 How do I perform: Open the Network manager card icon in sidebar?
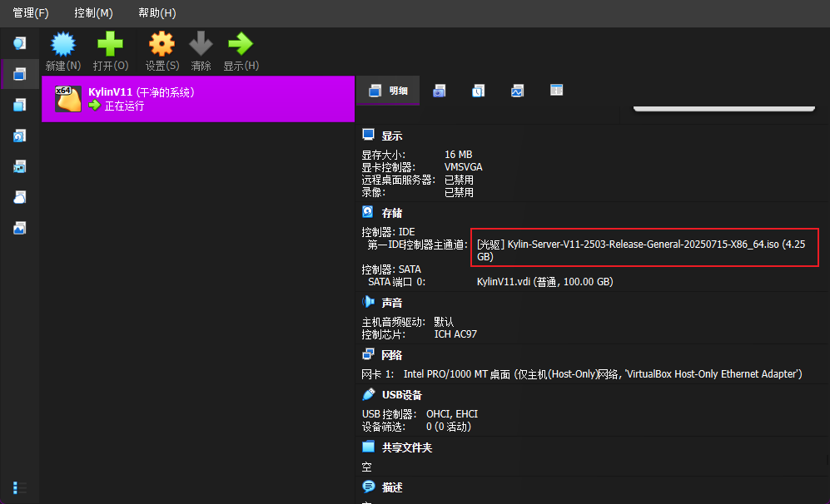click(20, 166)
